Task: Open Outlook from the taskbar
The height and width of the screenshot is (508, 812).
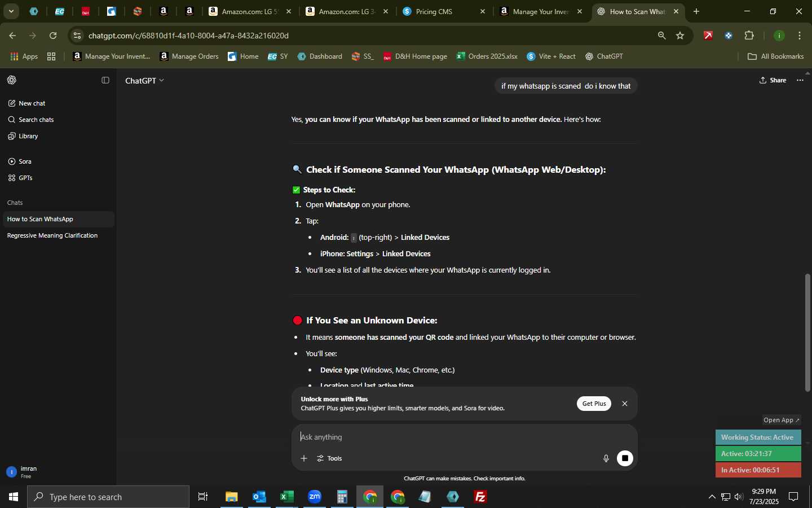Action: 259,497
